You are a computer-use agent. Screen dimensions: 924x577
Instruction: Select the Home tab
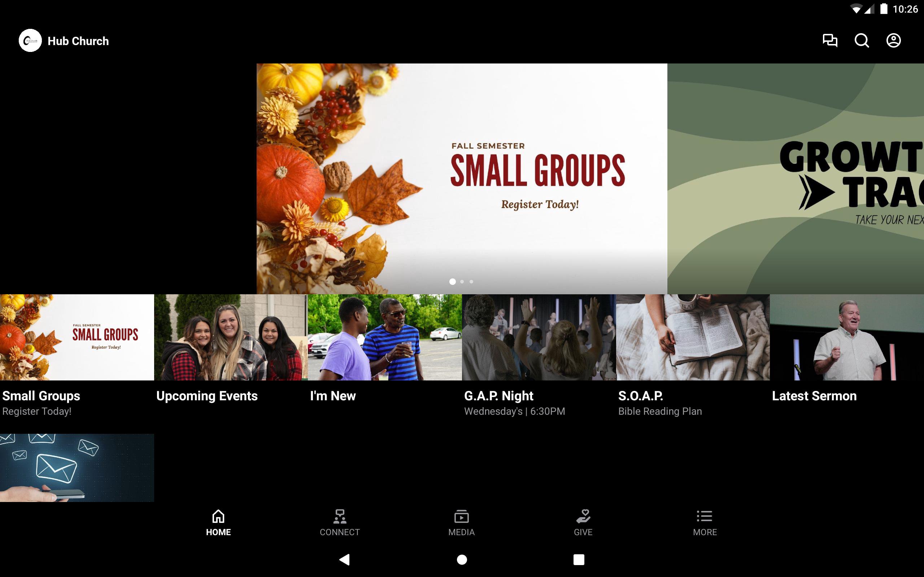[218, 523]
